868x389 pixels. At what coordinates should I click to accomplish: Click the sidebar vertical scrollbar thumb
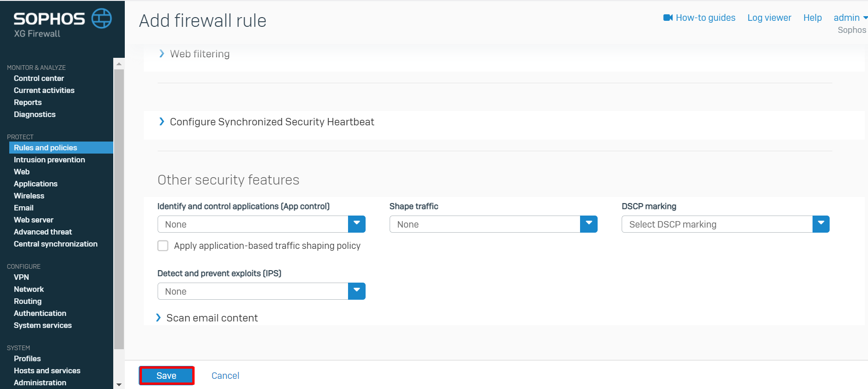(x=119, y=209)
